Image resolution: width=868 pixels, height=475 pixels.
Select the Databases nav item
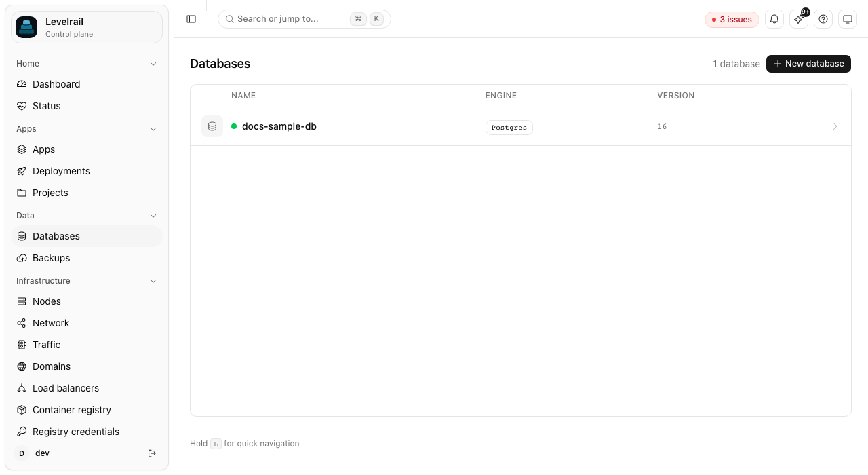point(87,236)
